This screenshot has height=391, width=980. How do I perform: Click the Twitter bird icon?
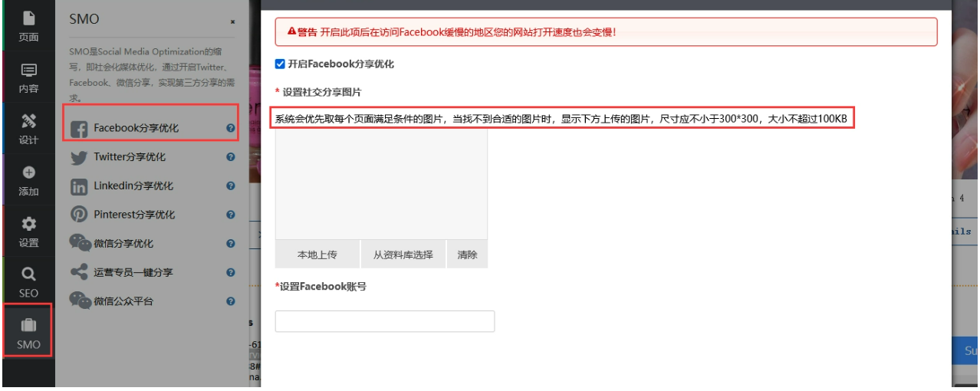point(79,157)
